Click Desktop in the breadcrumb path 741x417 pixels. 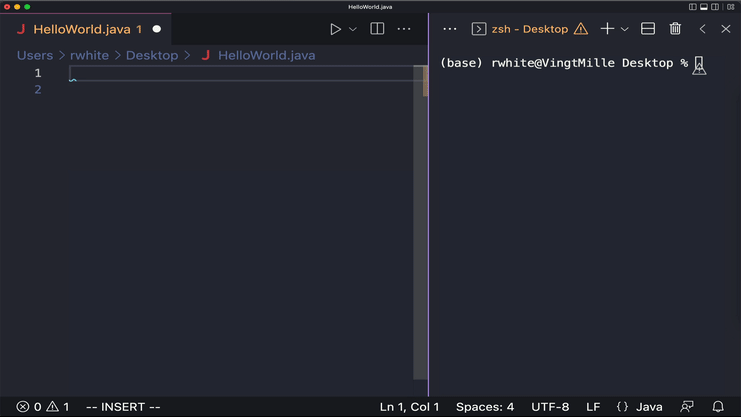[x=152, y=55]
